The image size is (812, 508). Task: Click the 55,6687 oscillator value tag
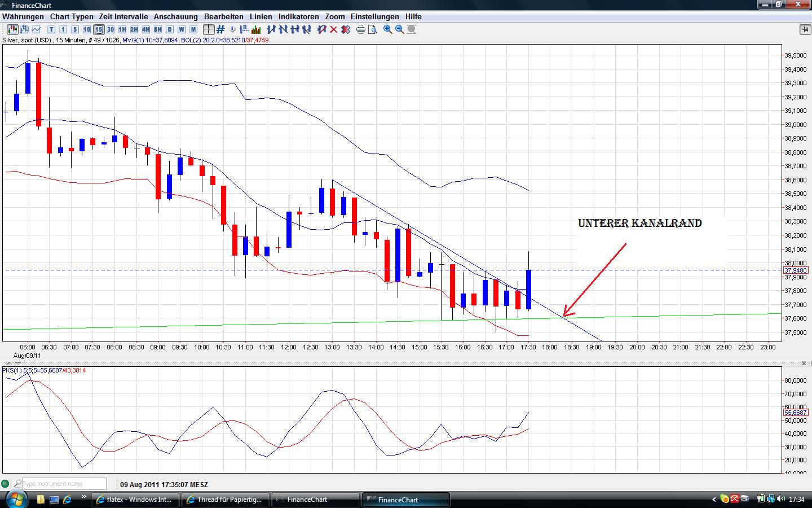(796, 413)
